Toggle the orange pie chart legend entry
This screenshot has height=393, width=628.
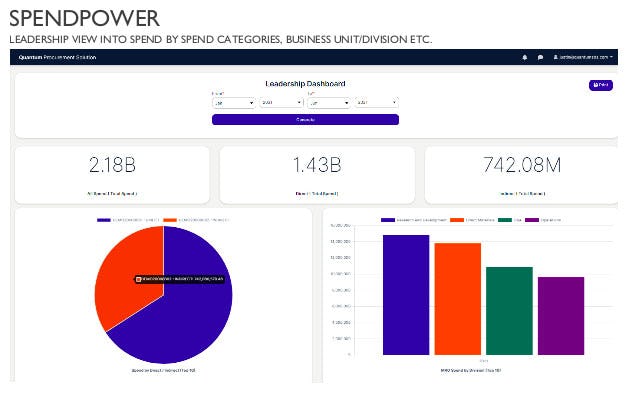196,220
